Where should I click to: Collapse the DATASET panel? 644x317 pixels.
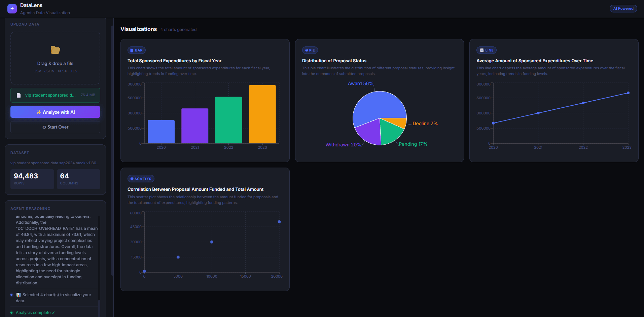(x=20, y=153)
